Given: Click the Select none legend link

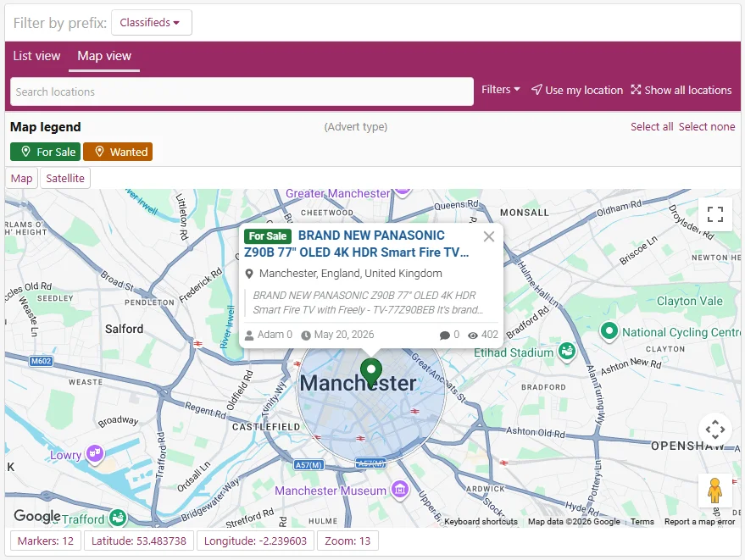Looking at the screenshot, I should (x=707, y=127).
